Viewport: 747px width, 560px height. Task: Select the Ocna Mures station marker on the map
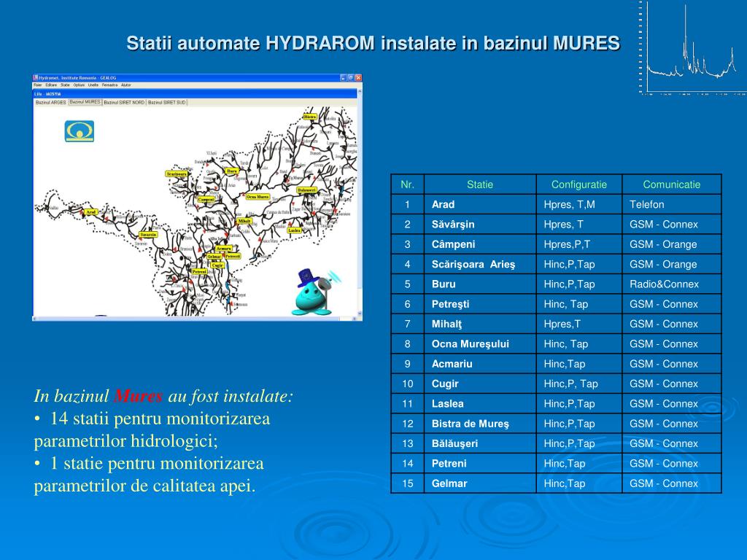point(258,196)
